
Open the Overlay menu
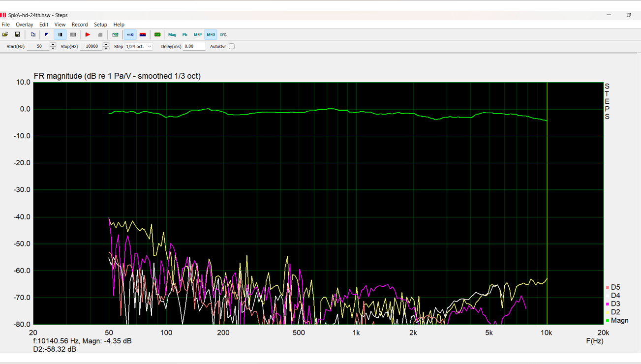[x=24, y=25]
